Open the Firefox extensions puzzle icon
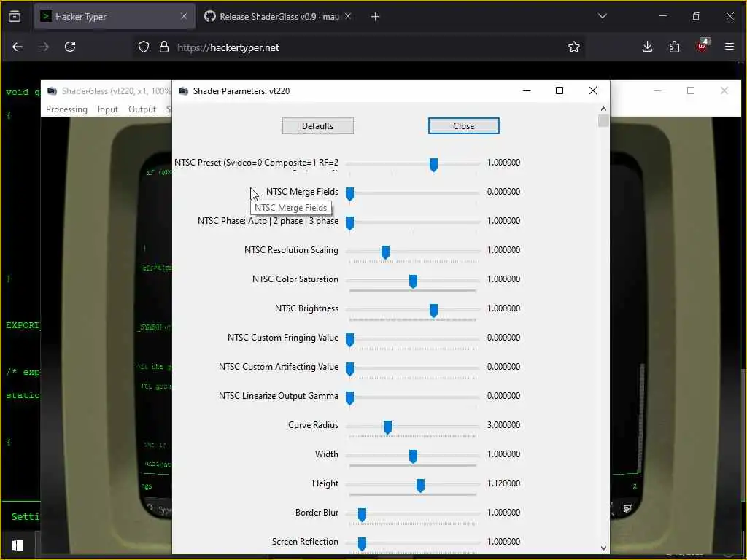 pyautogui.click(x=674, y=47)
